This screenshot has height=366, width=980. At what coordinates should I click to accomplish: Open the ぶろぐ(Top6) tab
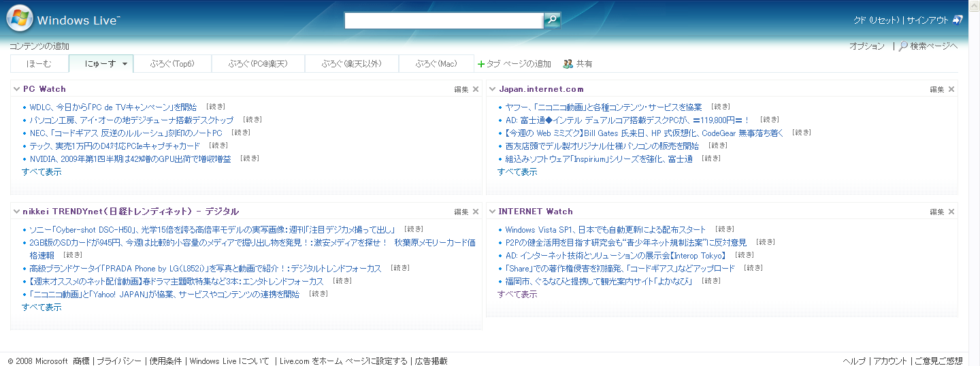point(173,64)
